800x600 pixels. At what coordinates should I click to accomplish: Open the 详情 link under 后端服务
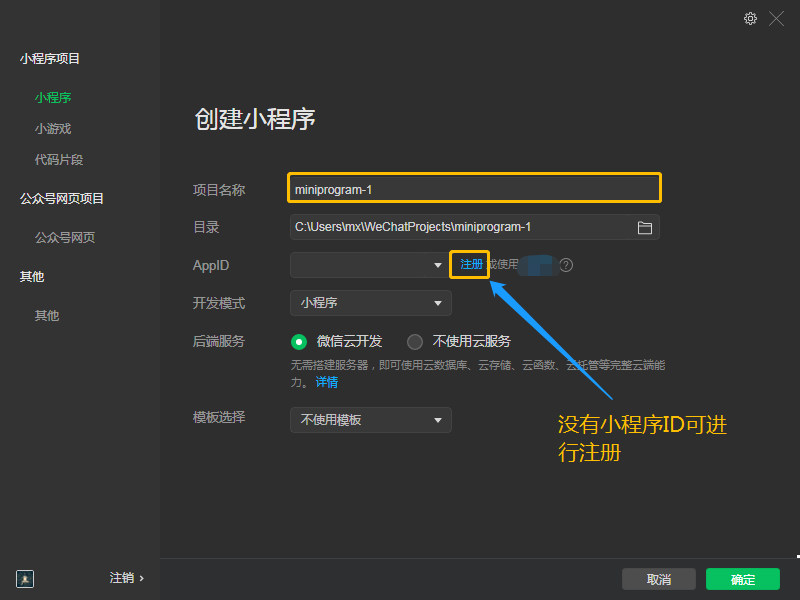click(326, 381)
